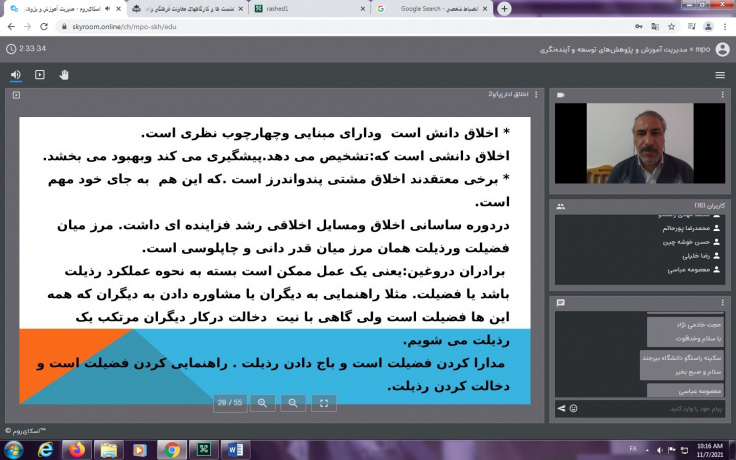Open the slide panel three-dot options
Screen dimensions: 736x460
pos(537,95)
